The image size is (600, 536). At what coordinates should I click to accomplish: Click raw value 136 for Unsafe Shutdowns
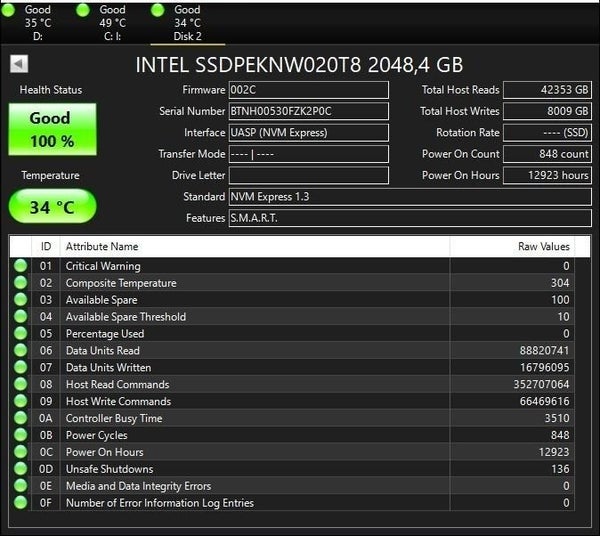pos(560,469)
